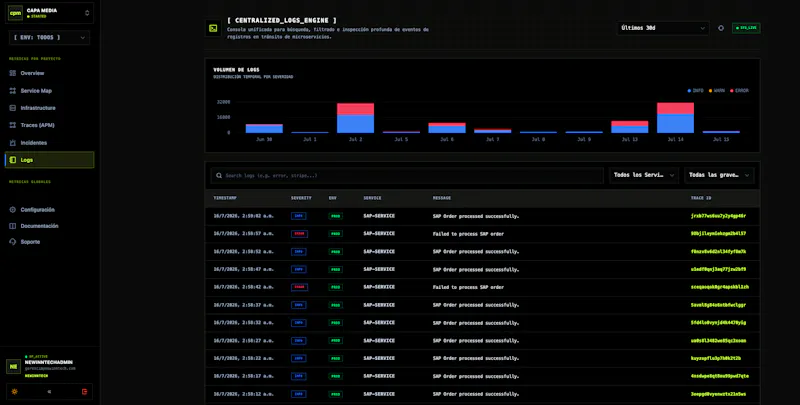Screen dimensions: 800x405
Task: Click the terminal icon beside CENTRALIZED_LOGS_ENGINE
Action: tap(213, 28)
